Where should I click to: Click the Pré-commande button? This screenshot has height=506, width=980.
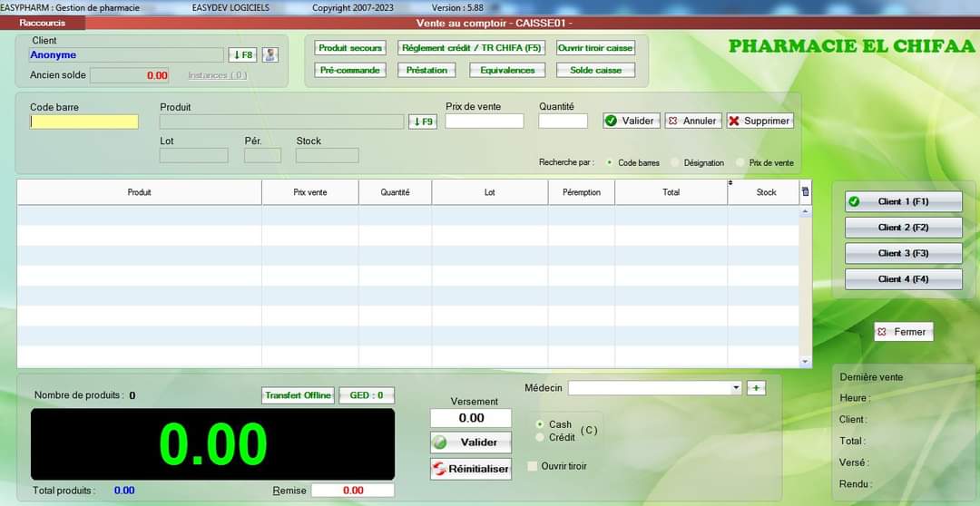350,70
